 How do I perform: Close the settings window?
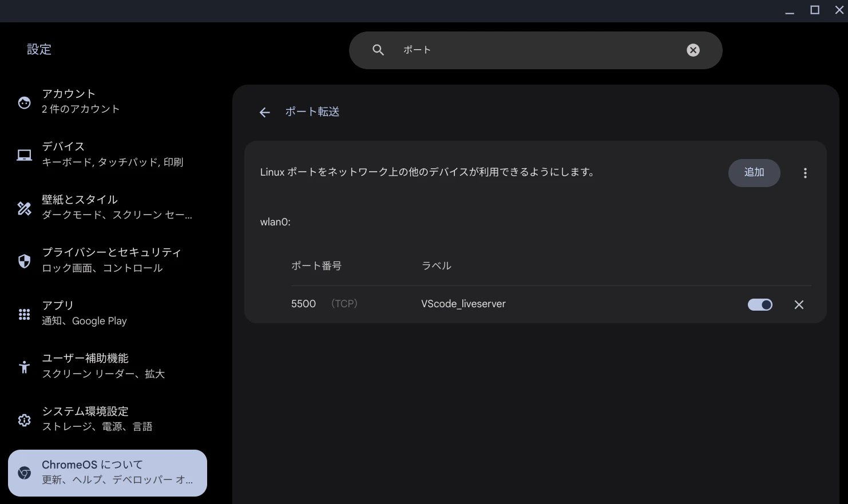coord(839,10)
